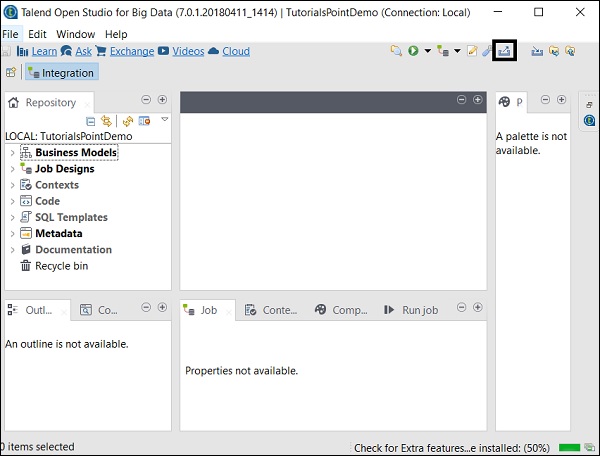Maximize the Job properties panel
Viewport: 600px width, 456px height.
point(477,307)
